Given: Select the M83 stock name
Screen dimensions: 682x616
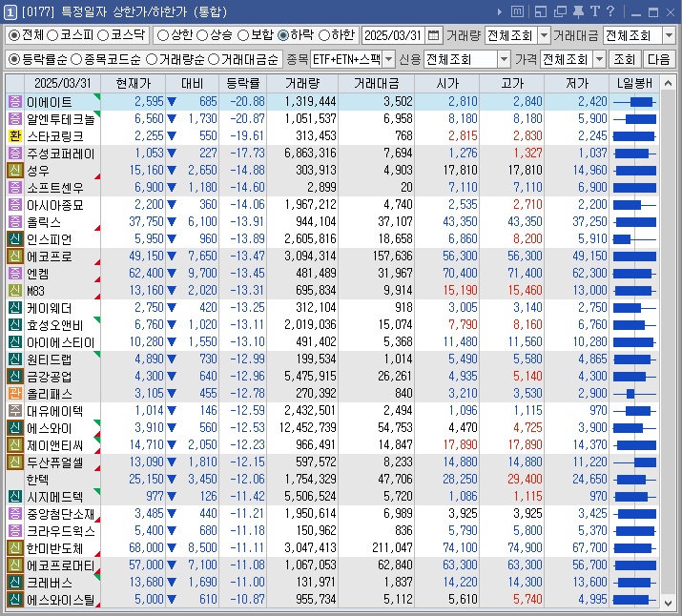Looking at the screenshot, I should pyautogui.click(x=35, y=291).
